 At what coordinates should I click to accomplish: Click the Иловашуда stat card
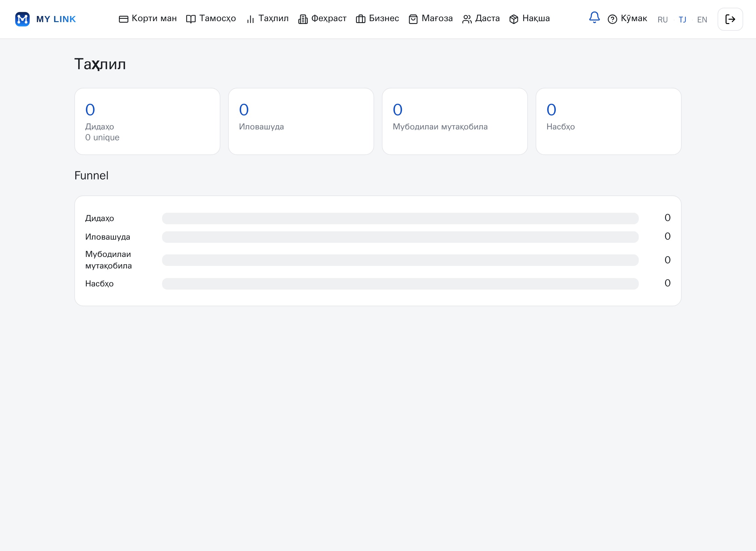click(x=301, y=121)
